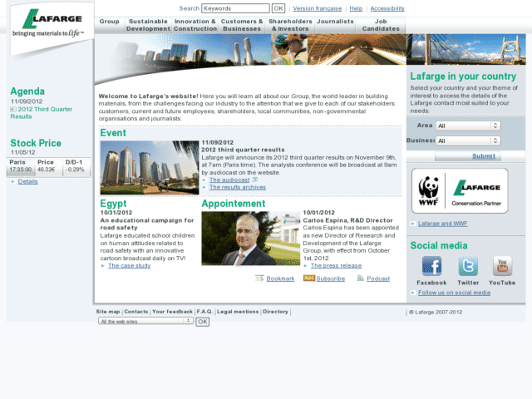
Task: Expand the Area dropdown
Action: 468,126
